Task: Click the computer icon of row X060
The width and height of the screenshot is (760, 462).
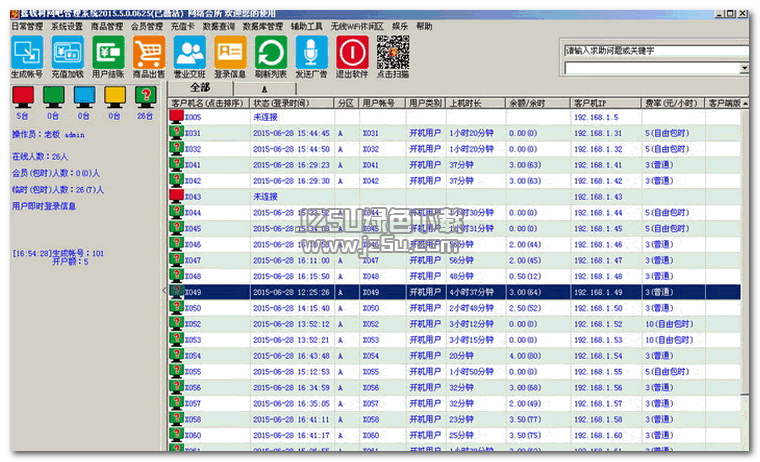Action: (176, 434)
